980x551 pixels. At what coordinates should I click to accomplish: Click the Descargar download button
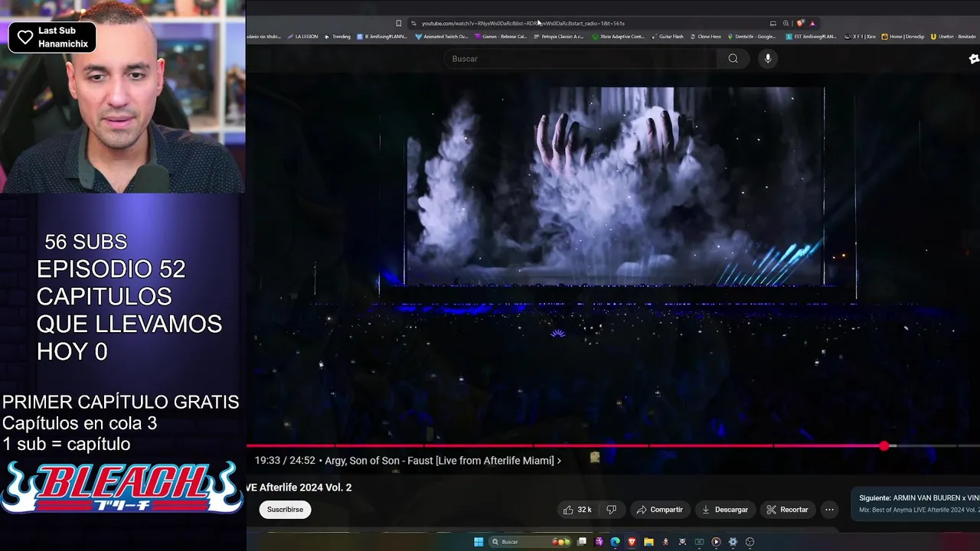724,510
